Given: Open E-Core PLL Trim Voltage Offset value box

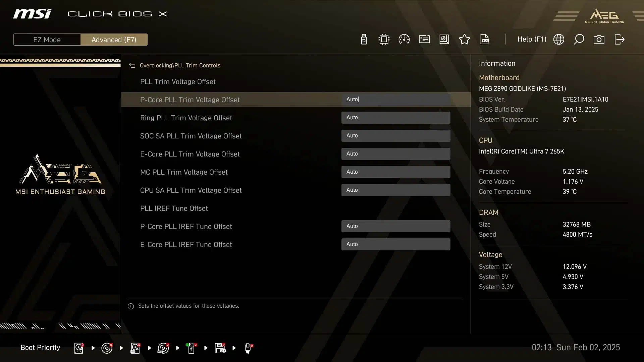Looking at the screenshot, I should 396,154.
